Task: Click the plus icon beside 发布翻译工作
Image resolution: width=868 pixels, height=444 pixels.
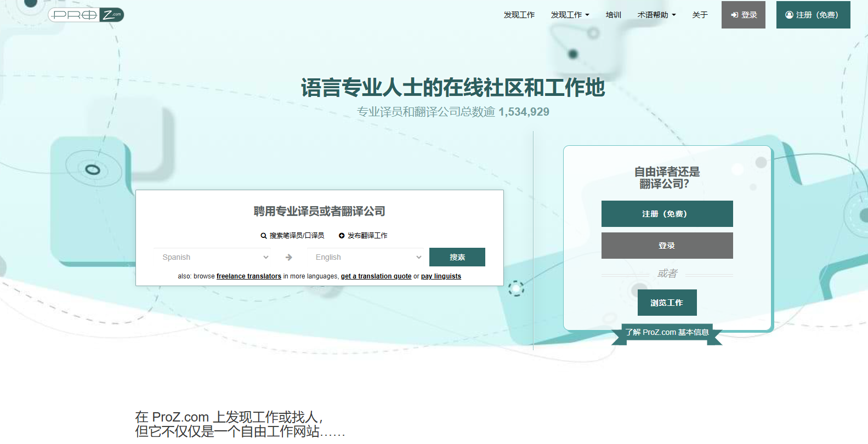Action: (x=342, y=236)
